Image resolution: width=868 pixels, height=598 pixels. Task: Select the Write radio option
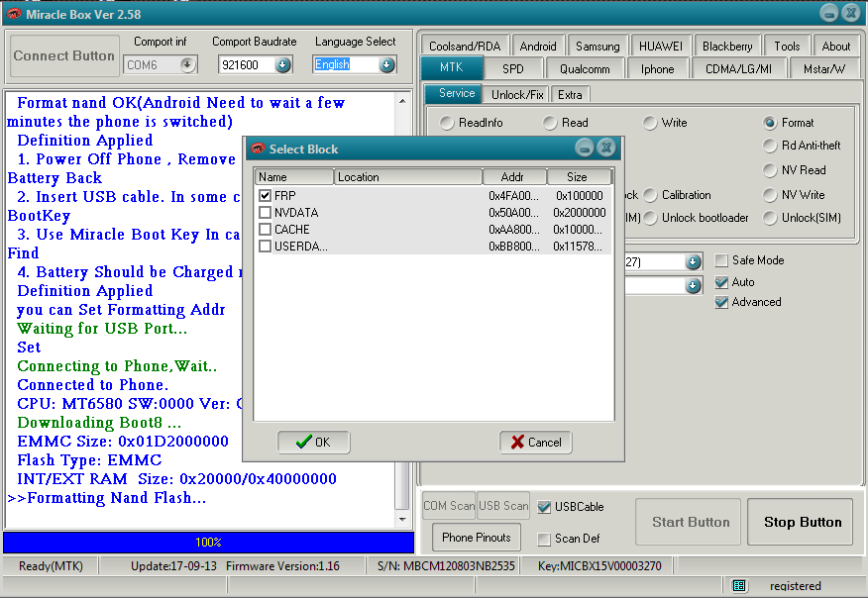(650, 123)
